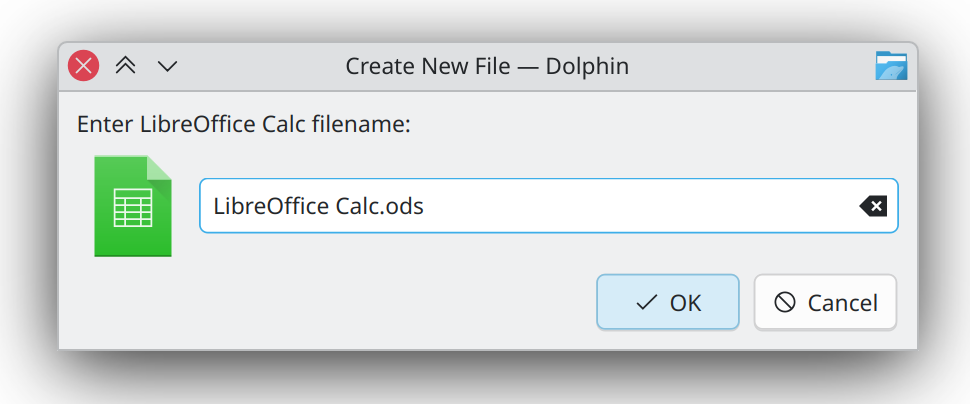Cancel the new file dialog
The image size is (970, 404).
pyautogui.click(x=825, y=302)
